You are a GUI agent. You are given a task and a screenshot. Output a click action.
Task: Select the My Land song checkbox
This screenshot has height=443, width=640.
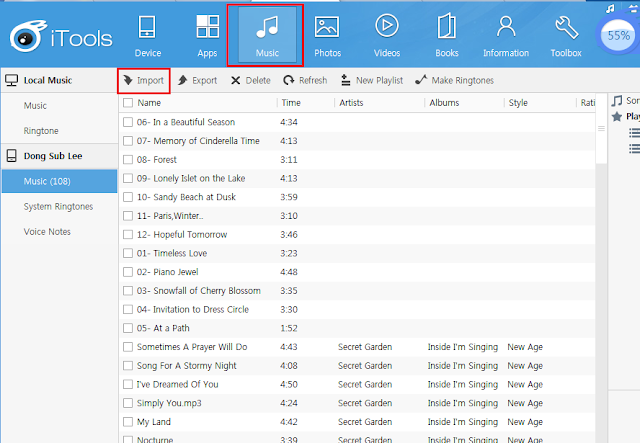pos(128,422)
